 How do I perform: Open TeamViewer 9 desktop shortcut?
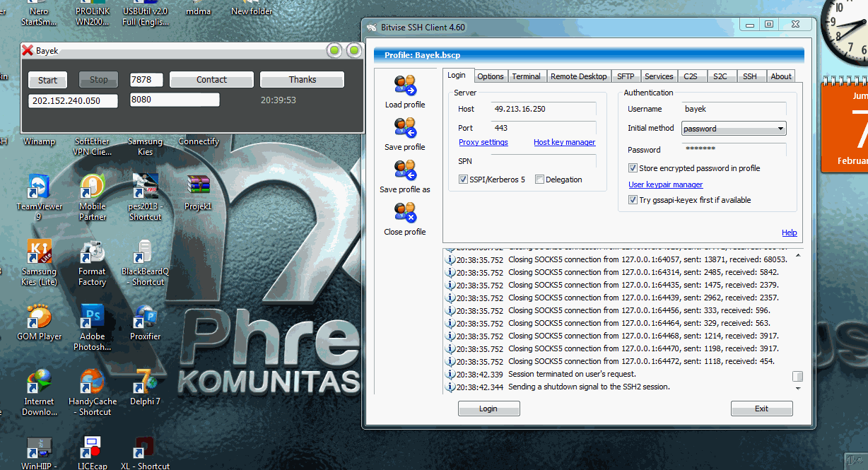[x=39, y=187]
